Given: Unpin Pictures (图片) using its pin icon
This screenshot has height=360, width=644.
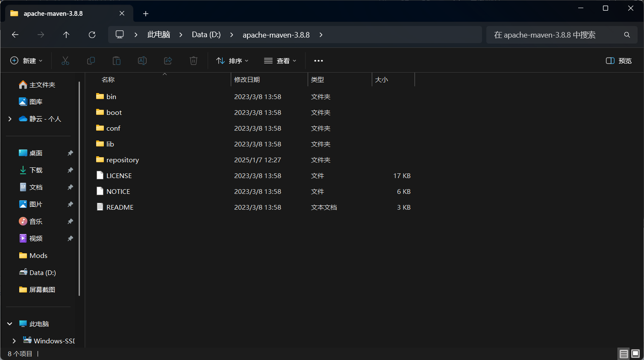Looking at the screenshot, I should pyautogui.click(x=70, y=204).
